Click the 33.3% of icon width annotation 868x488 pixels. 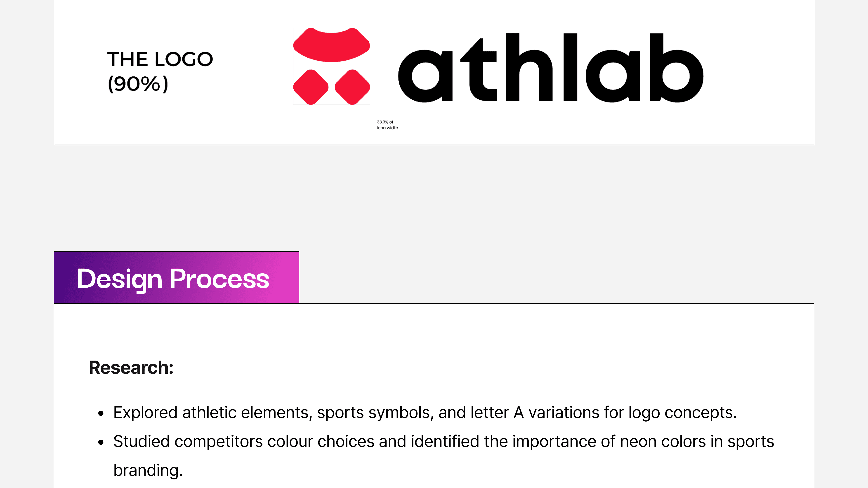387,125
